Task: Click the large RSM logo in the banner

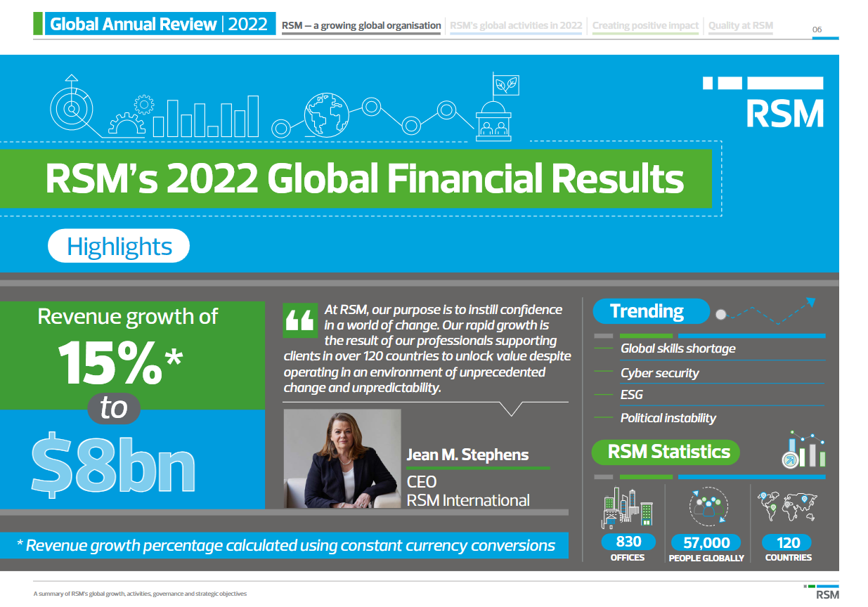Action: click(x=763, y=103)
